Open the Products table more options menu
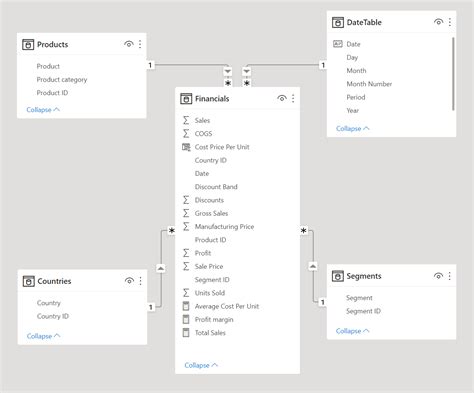This screenshot has width=474, height=393. tap(140, 44)
